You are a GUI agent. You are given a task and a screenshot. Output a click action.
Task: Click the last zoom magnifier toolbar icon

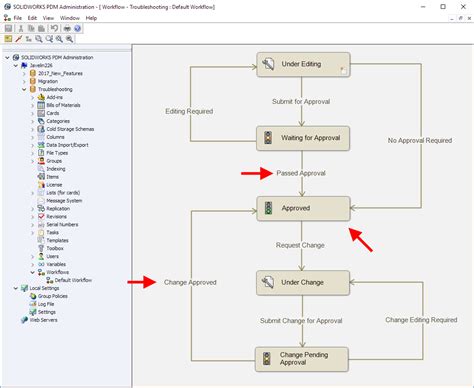pos(69,39)
